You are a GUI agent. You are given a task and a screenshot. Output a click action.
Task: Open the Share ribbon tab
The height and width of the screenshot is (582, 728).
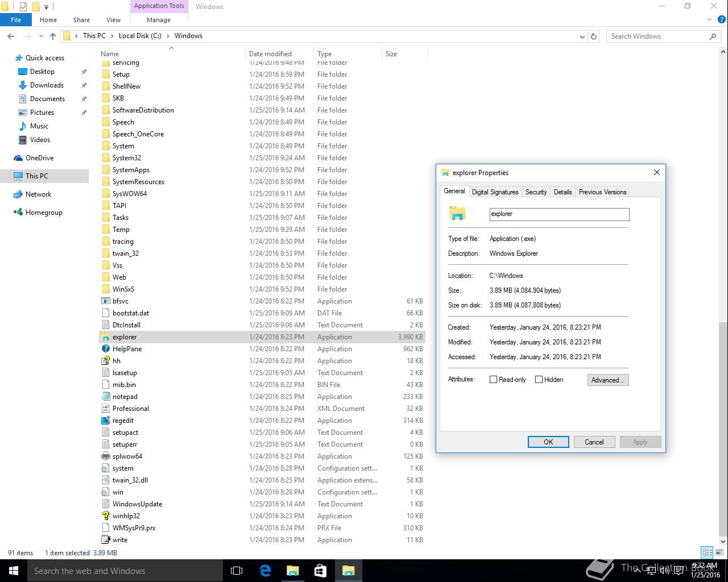pyautogui.click(x=81, y=20)
